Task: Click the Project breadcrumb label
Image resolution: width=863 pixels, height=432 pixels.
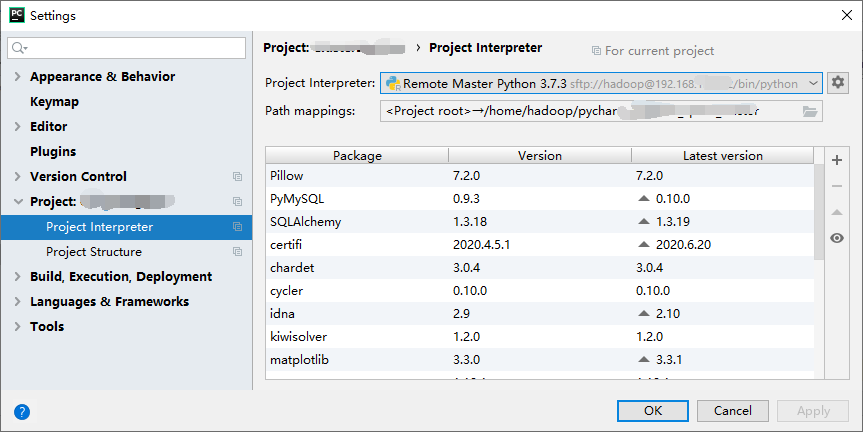Action: click(x=286, y=48)
